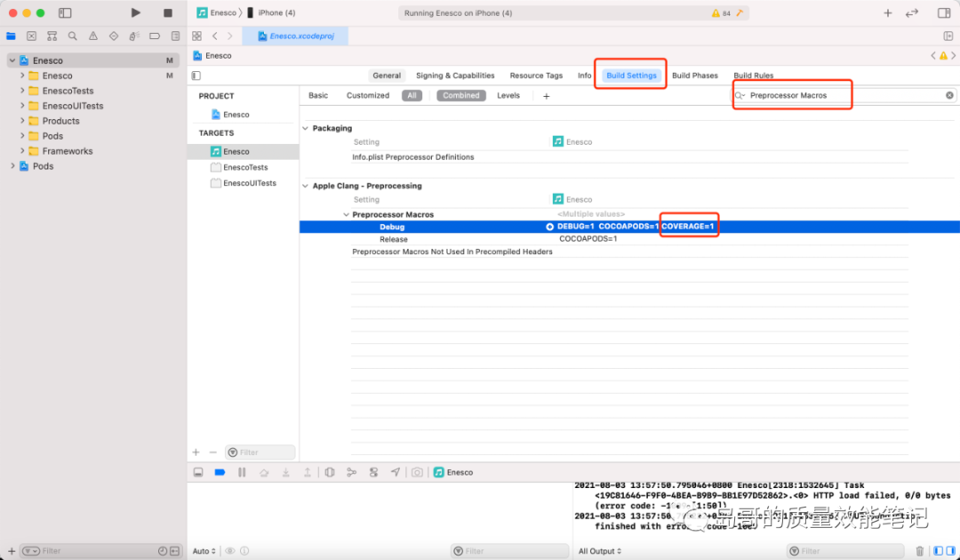Switch to the Resource Tags tab
This screenshot has height=560, width=960.
point(536,76)
